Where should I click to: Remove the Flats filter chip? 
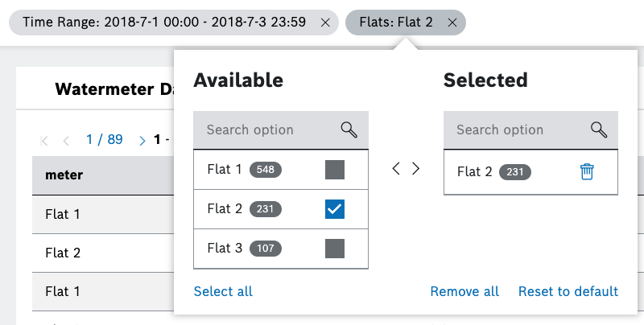click(452, 23)
